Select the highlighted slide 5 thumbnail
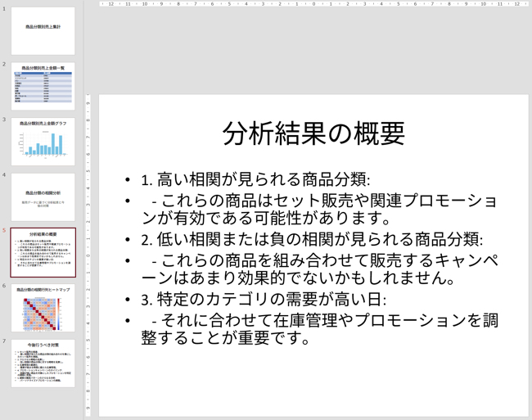The width and height of the screenshot is (532, 420). pyautogui.click(x=43, y=252)
